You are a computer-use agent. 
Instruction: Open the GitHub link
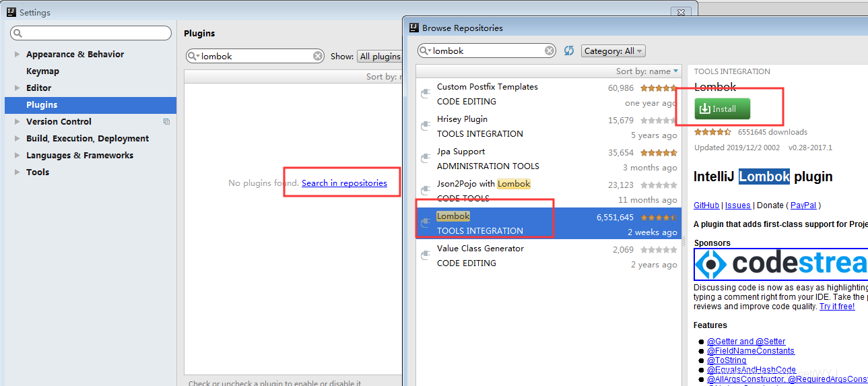[x=706, y=205]
